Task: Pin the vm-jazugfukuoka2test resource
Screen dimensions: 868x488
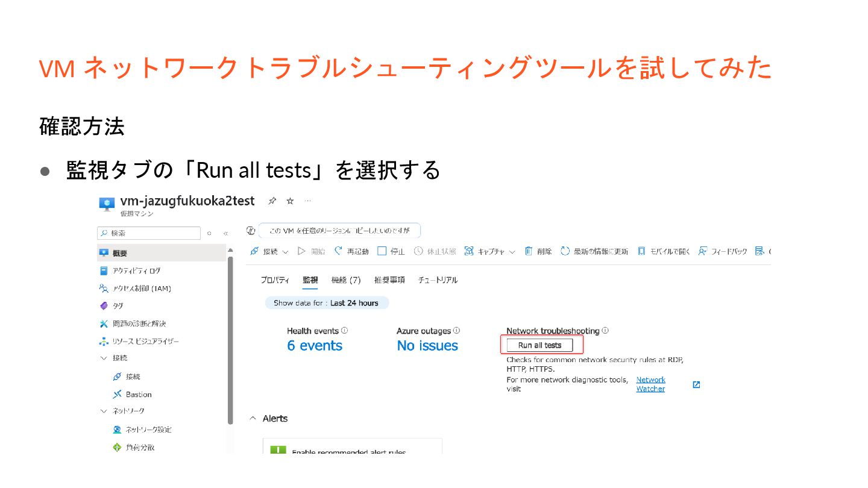Action: 272,201
